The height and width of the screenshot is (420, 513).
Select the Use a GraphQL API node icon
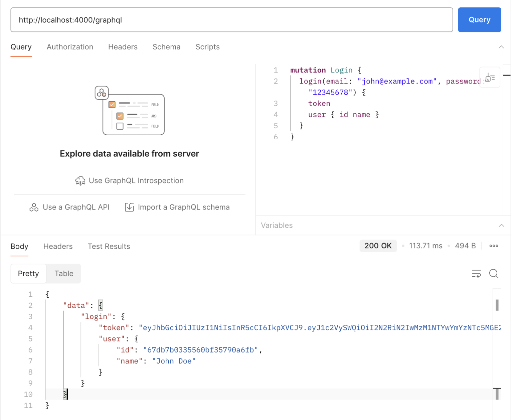coord(33,207)
